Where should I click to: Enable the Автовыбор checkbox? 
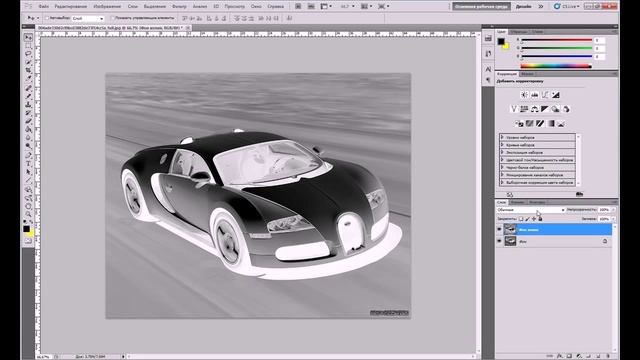coord(47,18)
